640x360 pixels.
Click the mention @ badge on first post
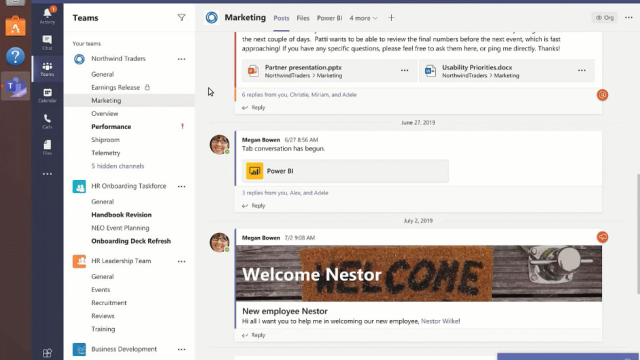tap(602, 95)
